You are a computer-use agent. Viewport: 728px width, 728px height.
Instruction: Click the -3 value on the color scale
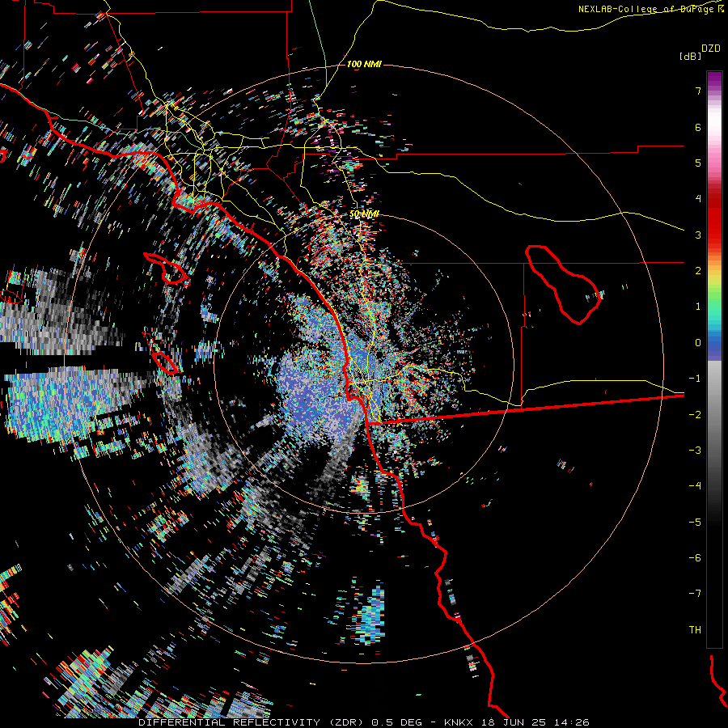[x=695, y=451]
